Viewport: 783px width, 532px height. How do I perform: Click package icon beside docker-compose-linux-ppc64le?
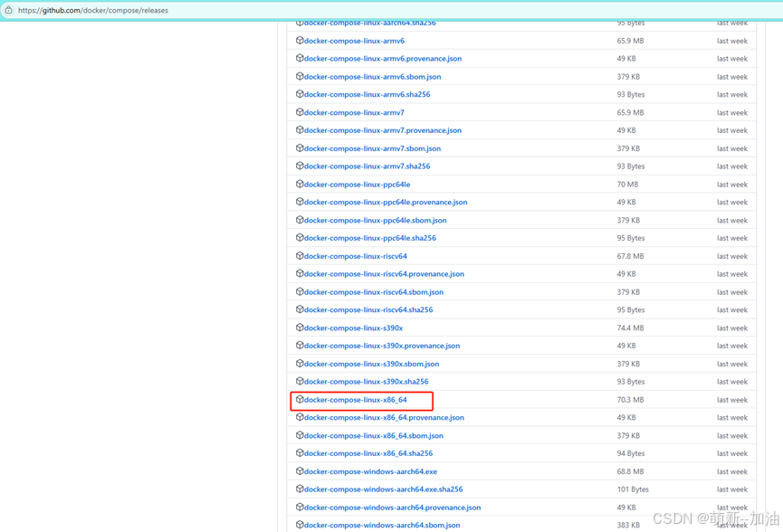tap(300, 185)
